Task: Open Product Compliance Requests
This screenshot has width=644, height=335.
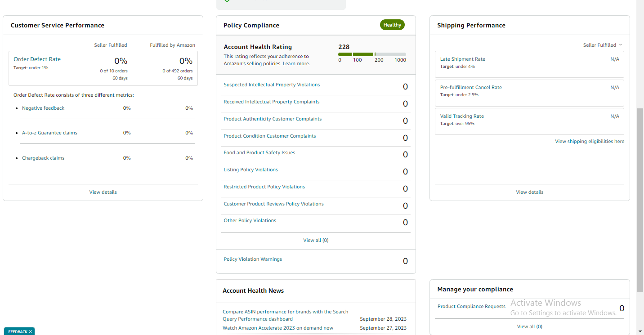Action: (x=471, y=306)
